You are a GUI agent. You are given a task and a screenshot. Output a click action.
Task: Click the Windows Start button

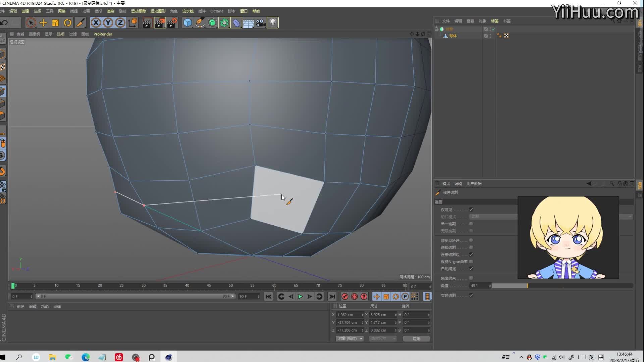point(3,357)
